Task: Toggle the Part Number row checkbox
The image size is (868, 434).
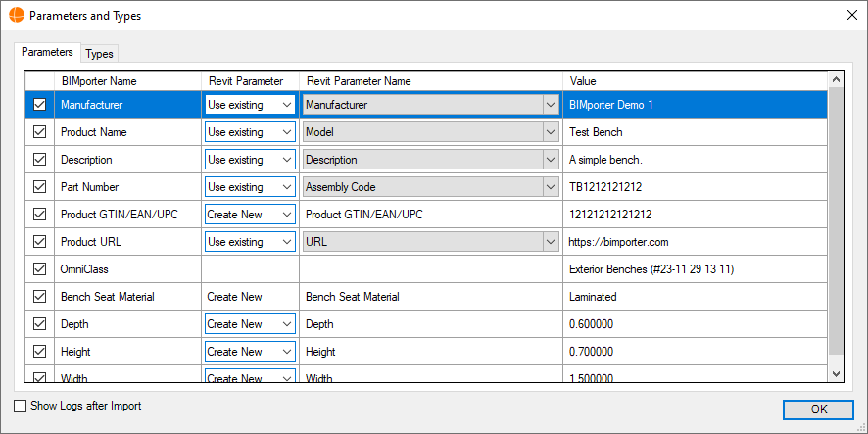Action: (x=40, y=187)
